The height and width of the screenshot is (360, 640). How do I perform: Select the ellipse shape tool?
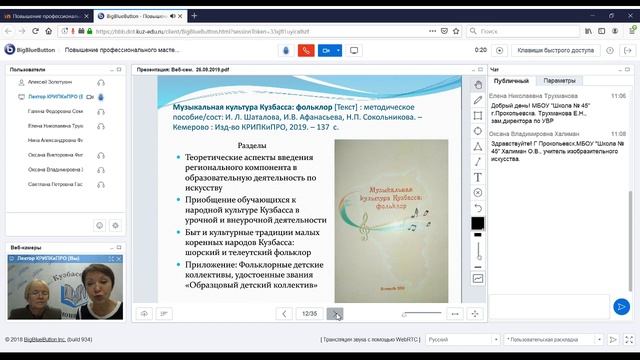tap(478, 131)
